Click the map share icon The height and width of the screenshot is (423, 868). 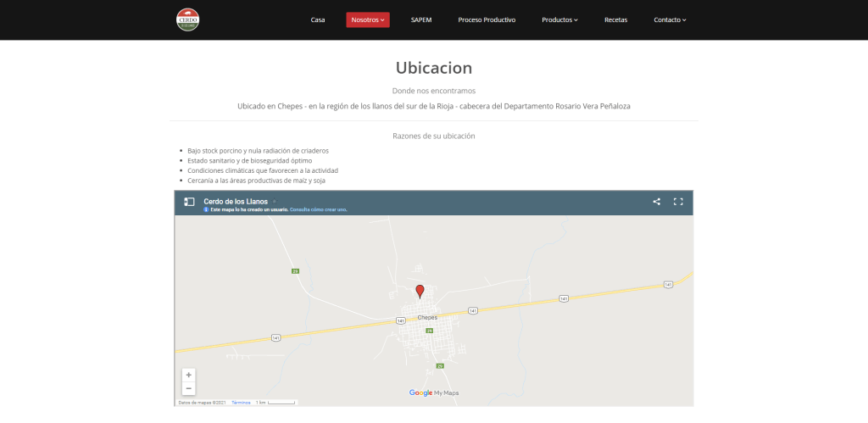pos(656,202)
